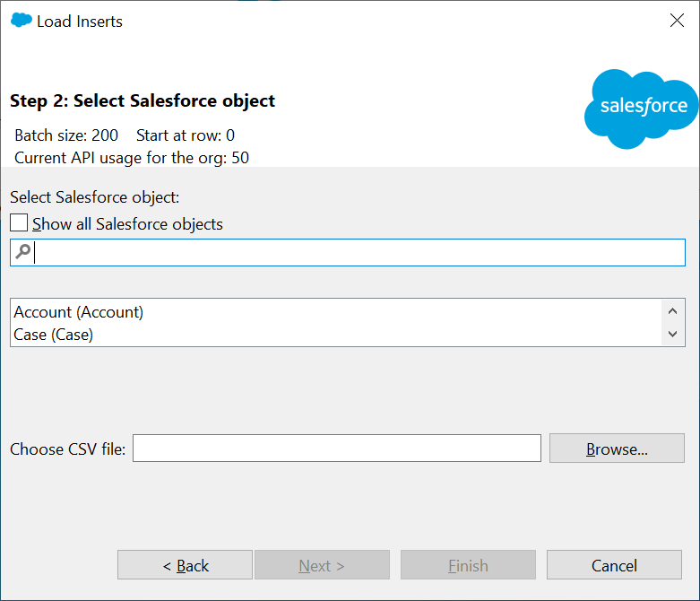
Task: Cancel the Load Inserts wizard
Action: pos(614,565)
